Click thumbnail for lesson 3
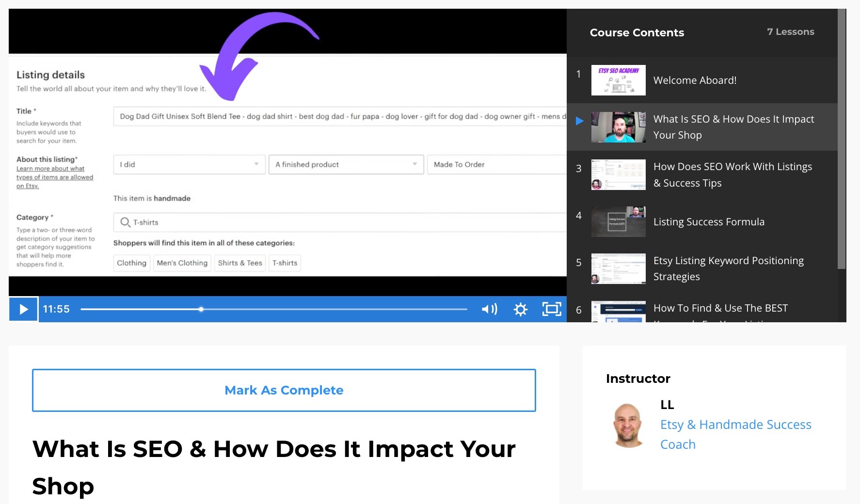 (x=619, y=174)
